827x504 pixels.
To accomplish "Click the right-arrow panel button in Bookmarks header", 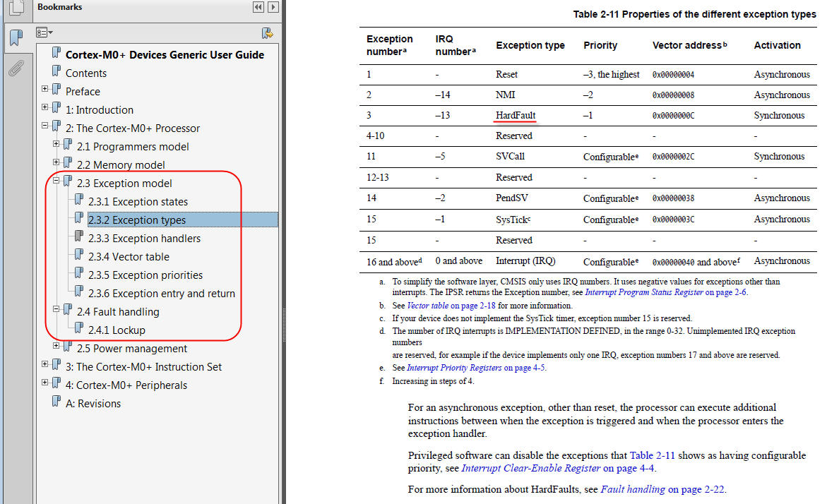I will [x=273, y=7].
